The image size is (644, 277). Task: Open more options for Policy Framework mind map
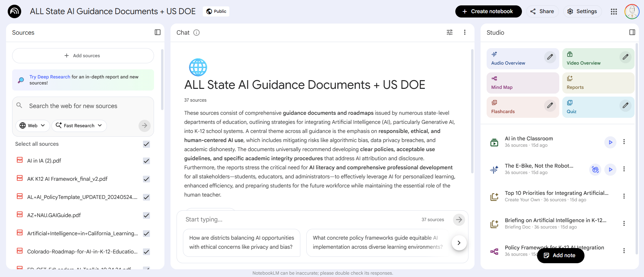tap(624, 251)
